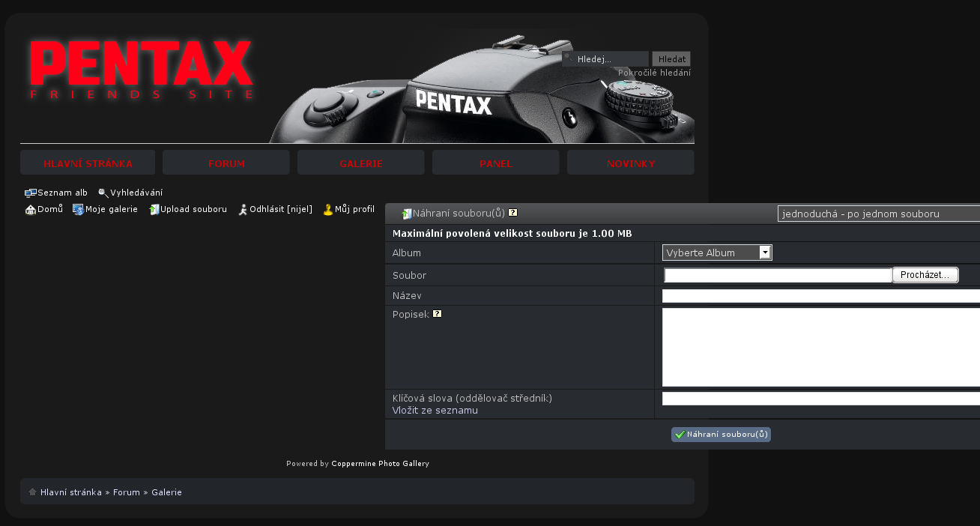This screenshot has height=526, width=980.
Task: Click help icon next to Náhraní souboru(ů)
Action: (513, 213)
